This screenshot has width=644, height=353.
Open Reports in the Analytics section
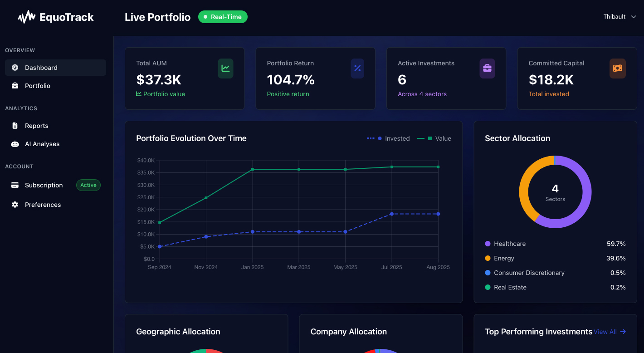36,126
